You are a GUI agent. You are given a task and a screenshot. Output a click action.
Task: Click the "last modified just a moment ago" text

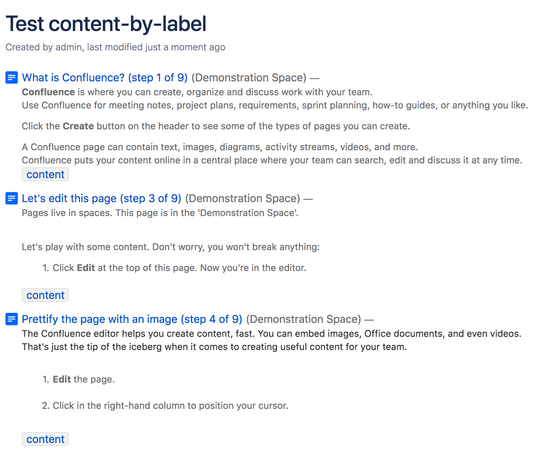pyautogui.click(x=156, y=47)
